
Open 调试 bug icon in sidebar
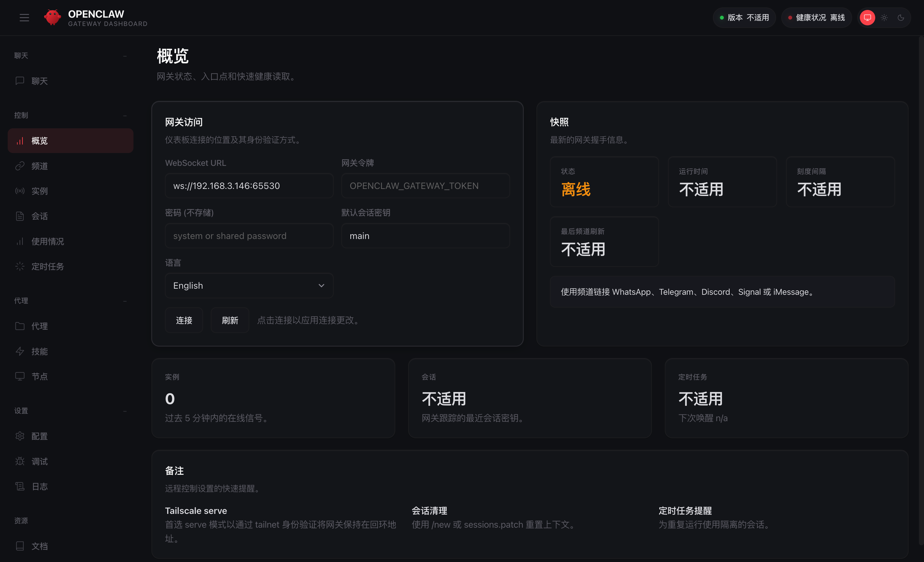pos(20,462)
